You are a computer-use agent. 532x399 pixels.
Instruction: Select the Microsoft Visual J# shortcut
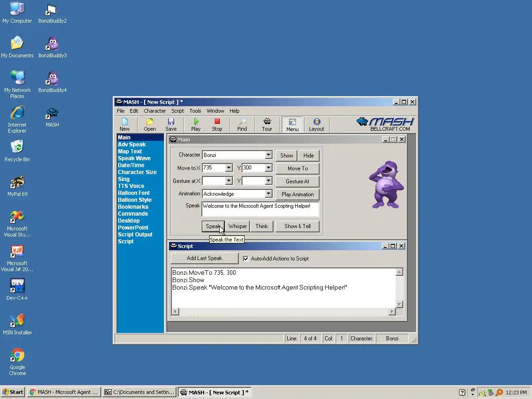(x=17, y=258)
